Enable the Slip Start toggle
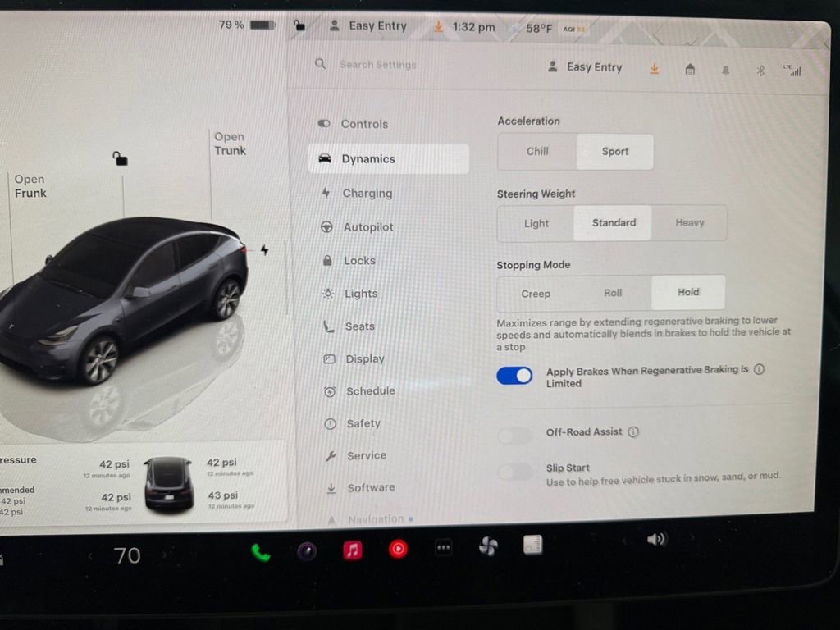This screenshot has height=630, width=840. pos(515,472)
